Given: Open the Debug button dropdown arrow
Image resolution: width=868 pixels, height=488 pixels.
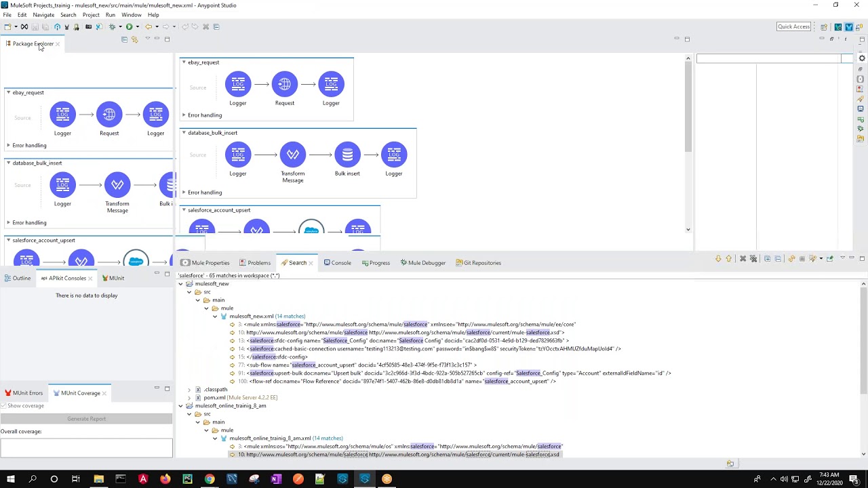Looking at the screenshot, I should pos(120,26).
